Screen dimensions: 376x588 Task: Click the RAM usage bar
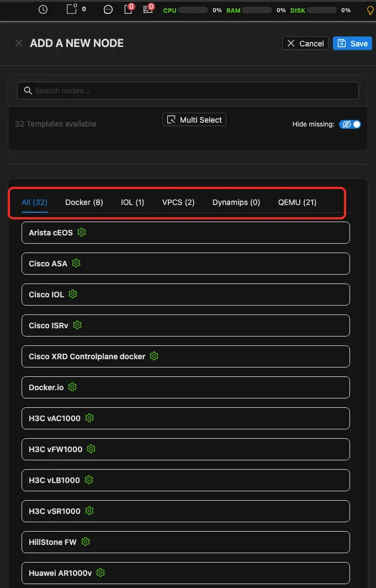[x=257, y=10]
